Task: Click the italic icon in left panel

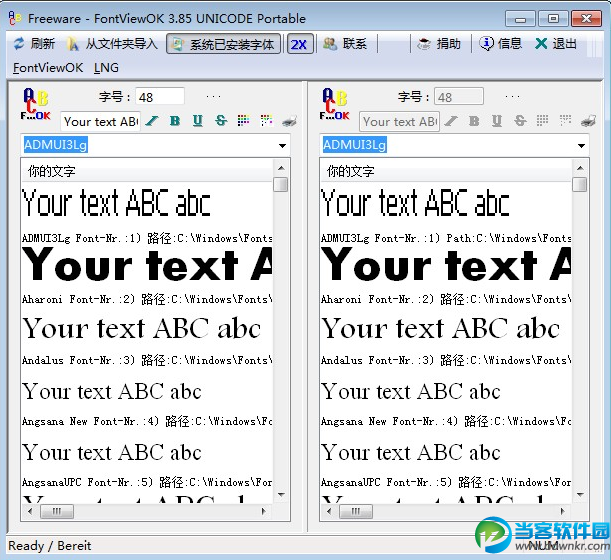Action: pos(152,121)
